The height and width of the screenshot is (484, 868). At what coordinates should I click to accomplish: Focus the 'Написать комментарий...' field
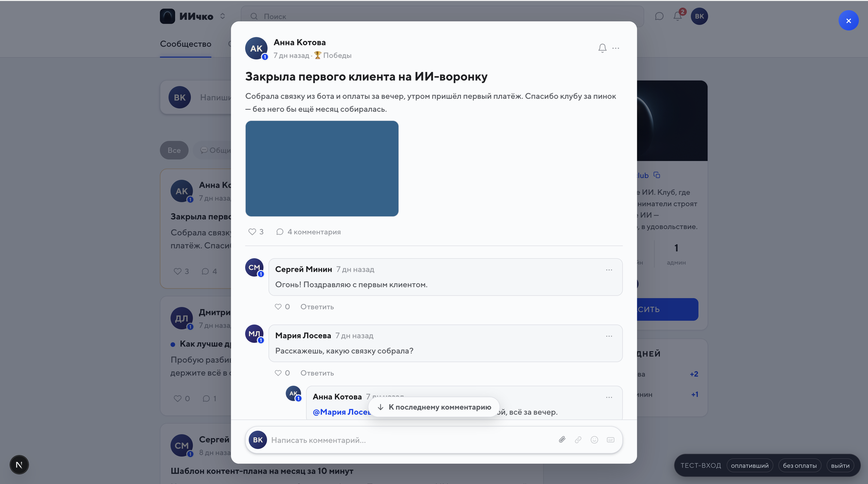click(x=412, y=440)
